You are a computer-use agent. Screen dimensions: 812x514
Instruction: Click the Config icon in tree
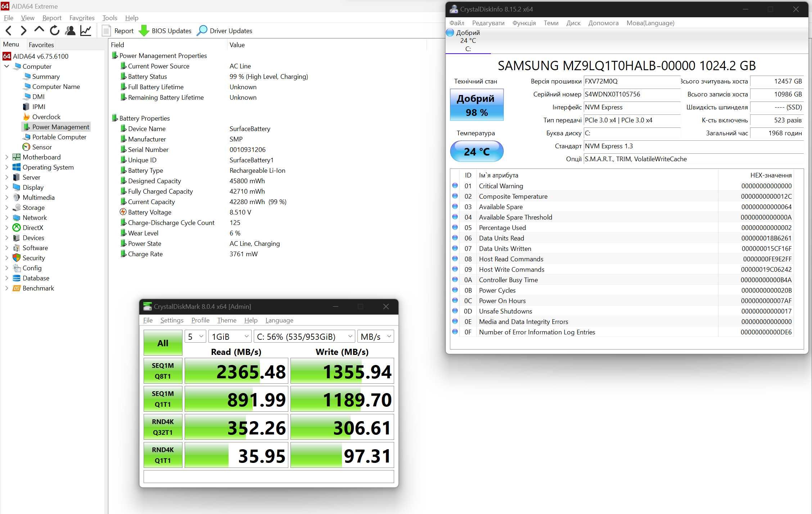click(17, 268)
